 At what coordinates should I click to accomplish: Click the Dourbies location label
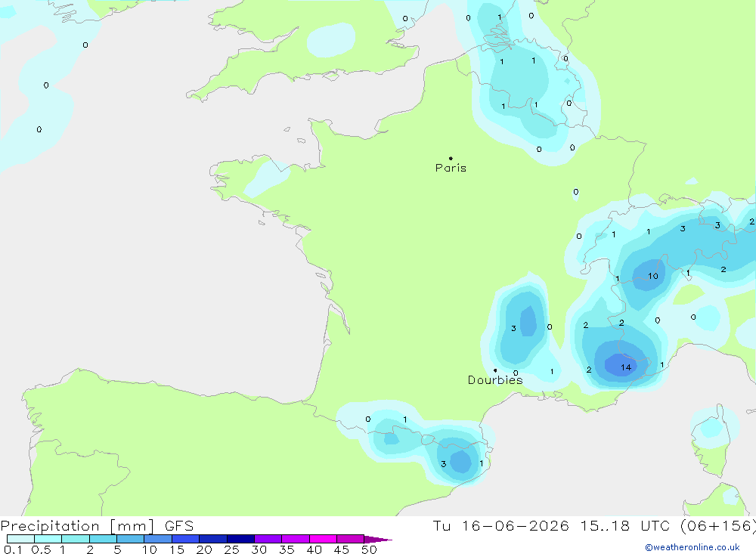[x=495, y=380]
